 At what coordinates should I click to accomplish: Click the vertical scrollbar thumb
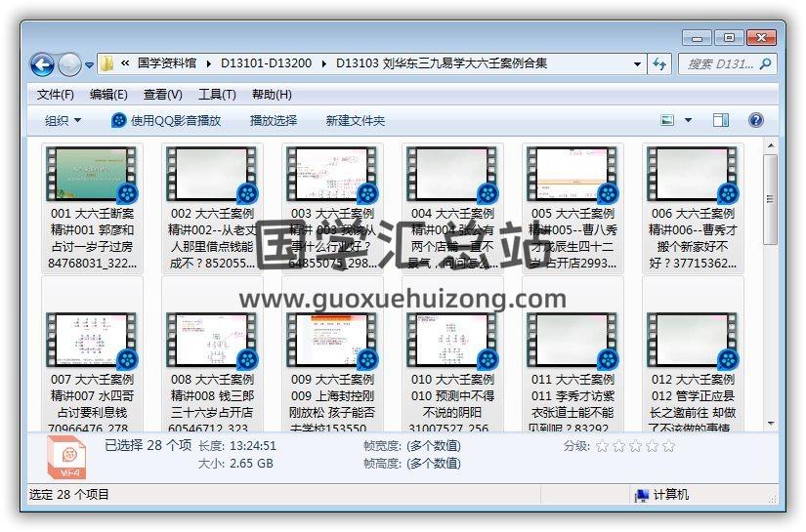(x=771, y=199)
